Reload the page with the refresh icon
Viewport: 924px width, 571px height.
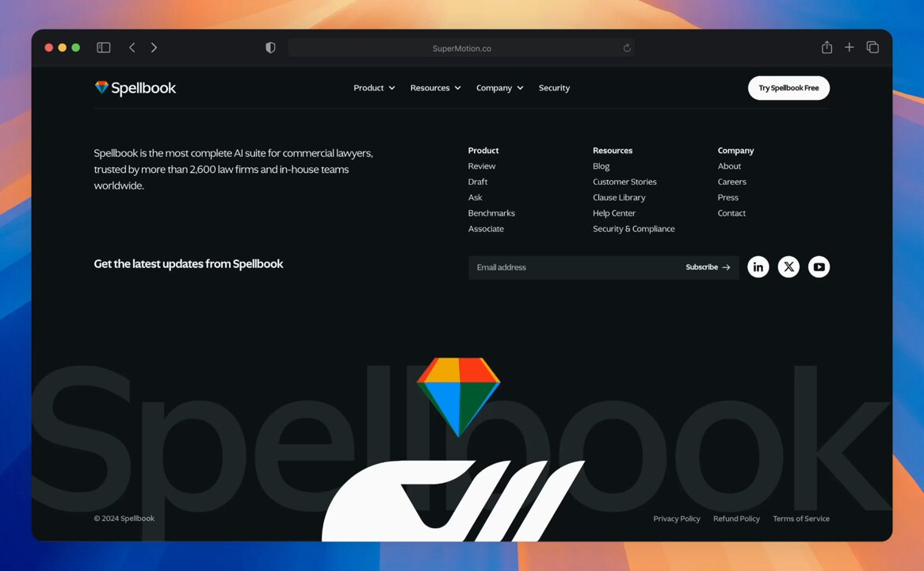point(627,48)
